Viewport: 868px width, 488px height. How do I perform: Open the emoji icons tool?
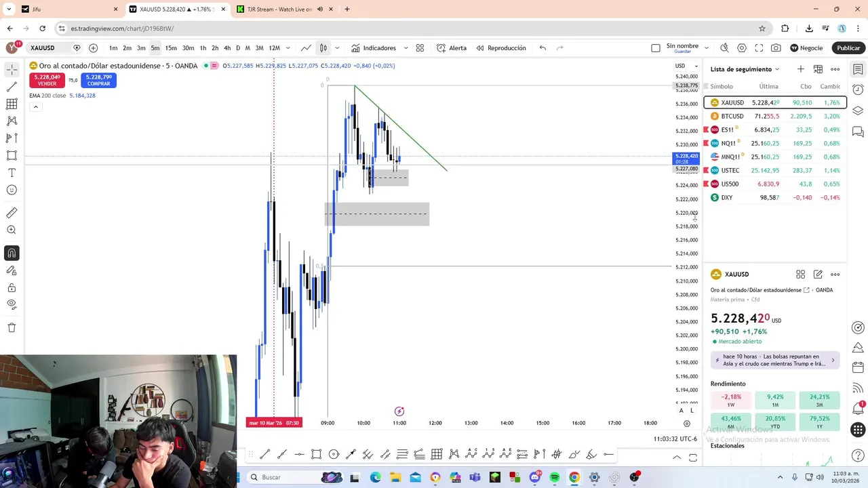tap(12, 190)
